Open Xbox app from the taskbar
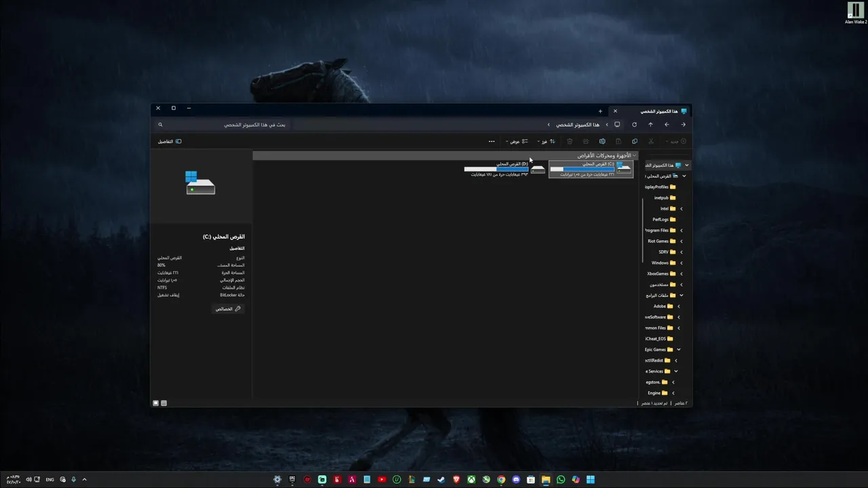868x488 pixels. tap(471, 480)
